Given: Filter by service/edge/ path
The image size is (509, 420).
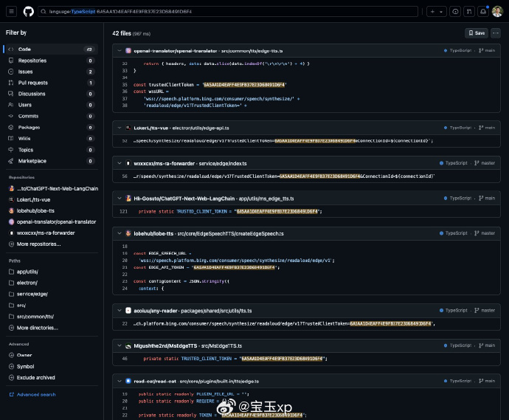Looking at the screenshot, I should 28,294.
